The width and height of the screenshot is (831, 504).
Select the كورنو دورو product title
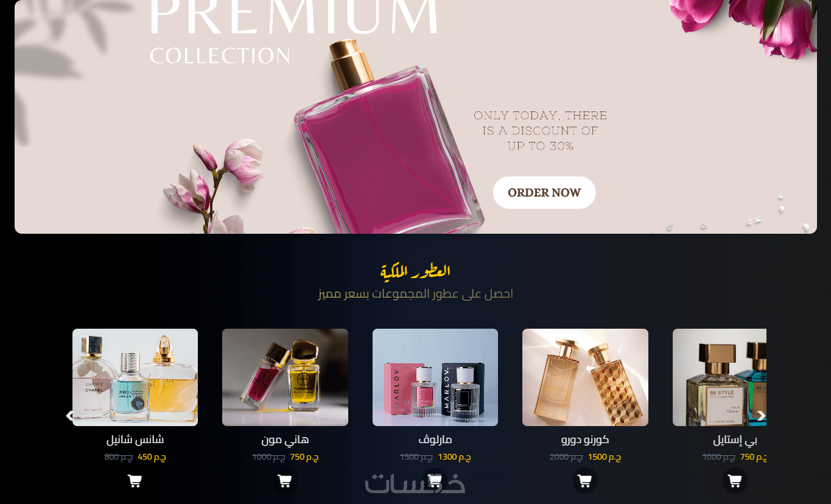[x=585, y=439]
